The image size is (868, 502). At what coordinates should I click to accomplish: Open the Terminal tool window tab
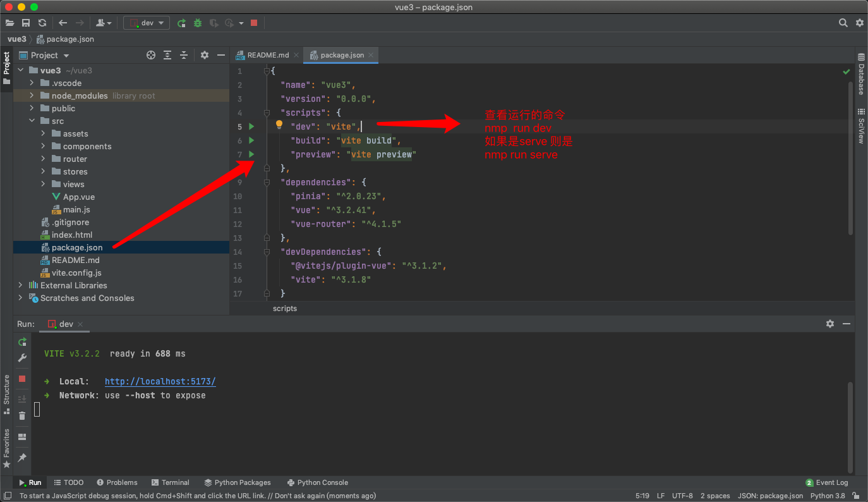tap(170, 482)
